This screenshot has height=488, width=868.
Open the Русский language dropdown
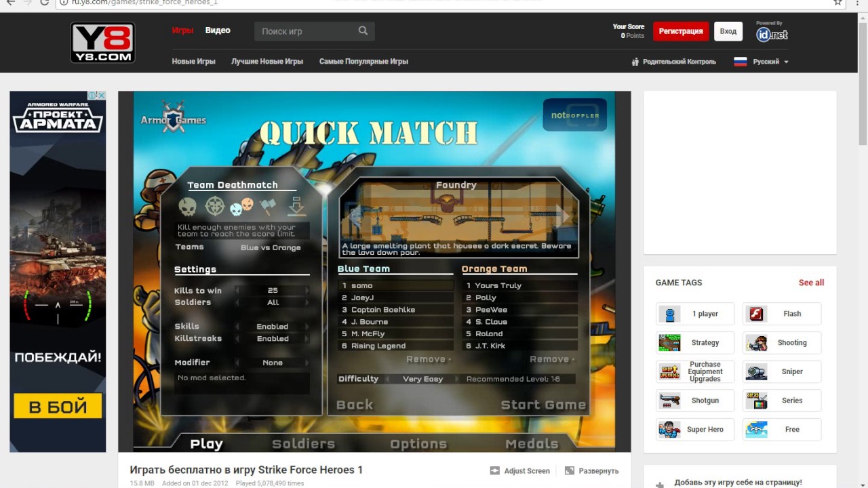click(x=770, y=62)
